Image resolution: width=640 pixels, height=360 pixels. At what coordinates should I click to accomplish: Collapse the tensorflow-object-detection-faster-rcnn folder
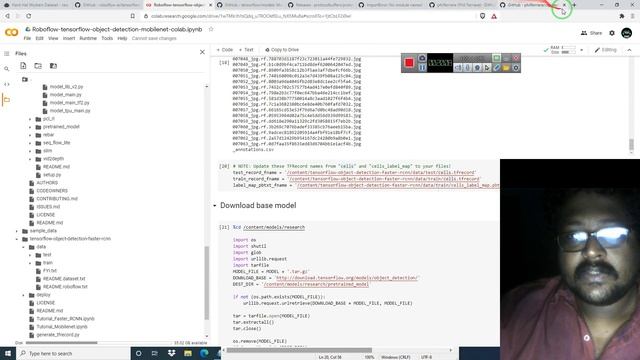tap(17, 239)
